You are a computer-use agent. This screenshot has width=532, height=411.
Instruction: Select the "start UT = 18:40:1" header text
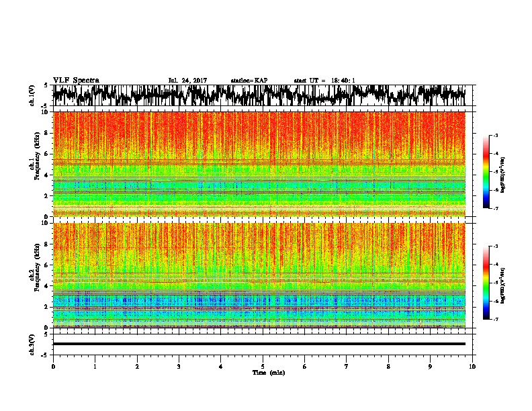pyautogui.click(x=324, y=81)
